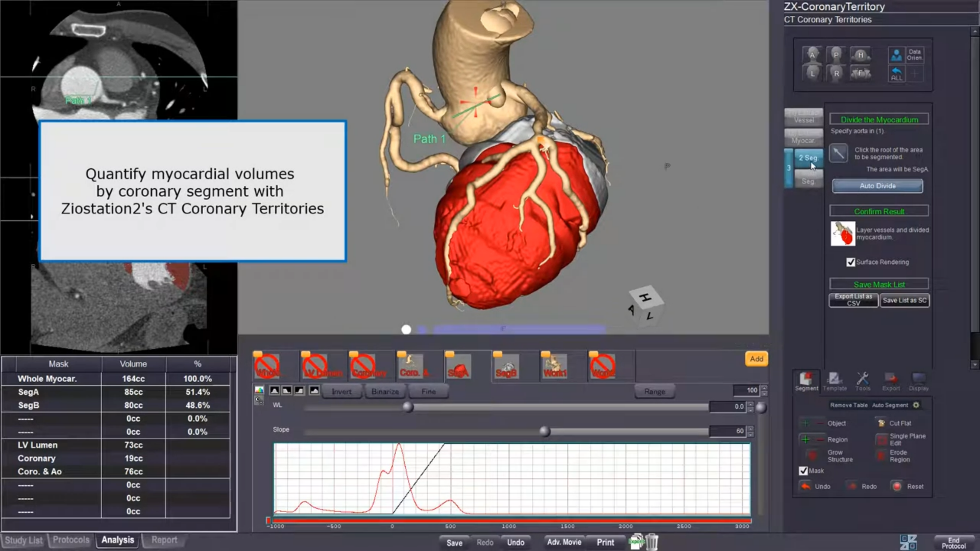Open the Protocols tab
The image size is (980, 551).
click(x=71, y=540)
